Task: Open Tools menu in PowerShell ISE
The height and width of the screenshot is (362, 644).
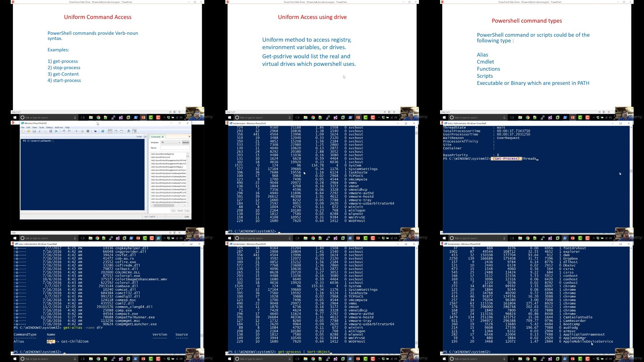Action: pos(42,127)
